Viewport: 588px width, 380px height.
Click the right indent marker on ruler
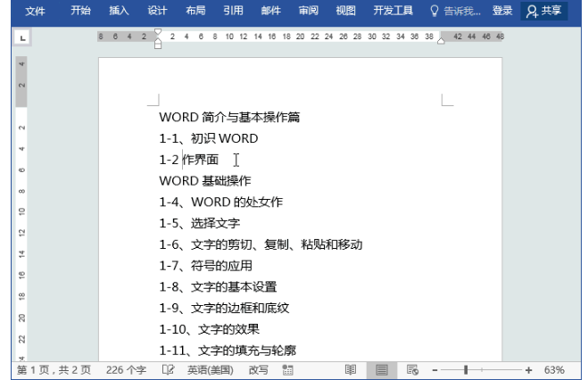[441, 41]
